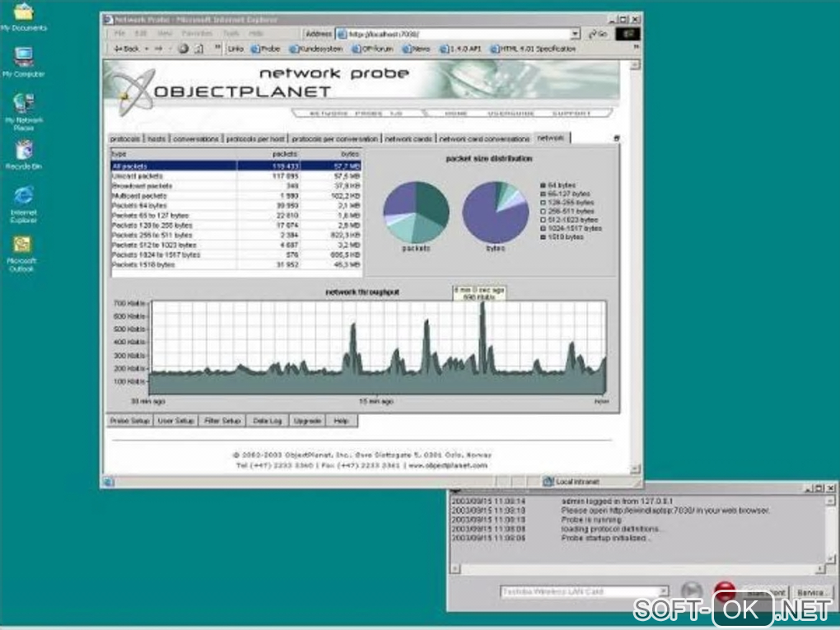Viewport: 840px width, 630px height.
Task: Click the Upgrade button
Action: [x=307, y=421]
